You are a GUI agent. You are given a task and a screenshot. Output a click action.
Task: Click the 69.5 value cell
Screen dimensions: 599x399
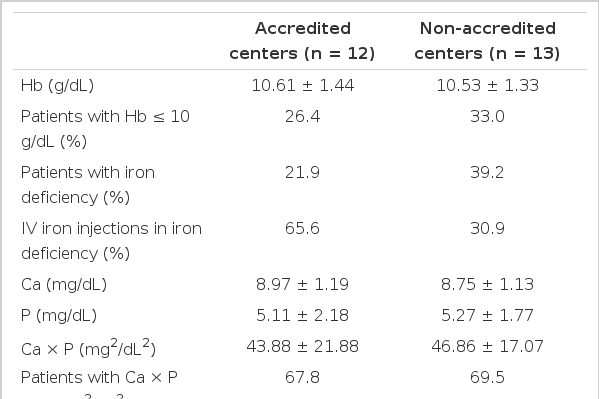coord(487,377)
